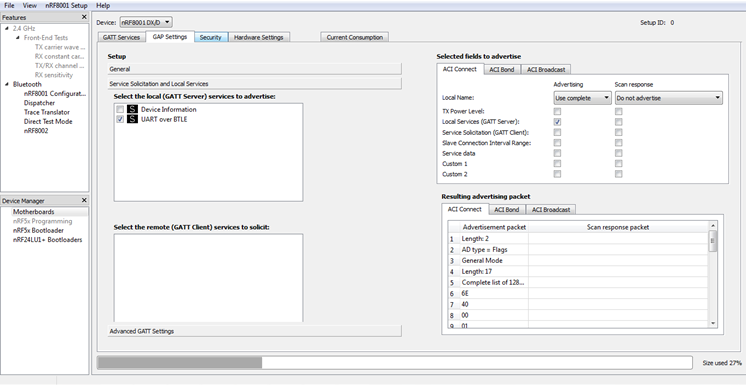Click the S icon beside UART over BTLE

(132, 120)
